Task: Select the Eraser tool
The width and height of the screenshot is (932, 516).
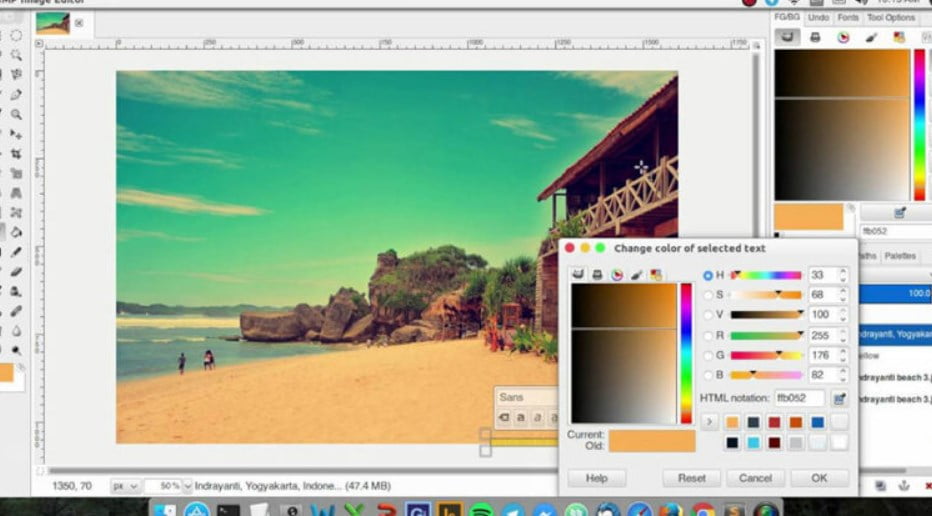Action: click(x=16, y=272)
